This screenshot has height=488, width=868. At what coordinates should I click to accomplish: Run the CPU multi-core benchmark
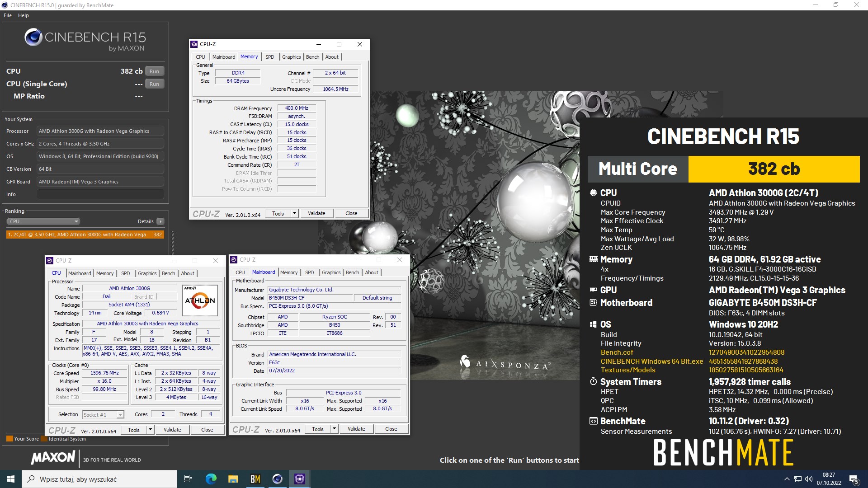pos(155,71)
